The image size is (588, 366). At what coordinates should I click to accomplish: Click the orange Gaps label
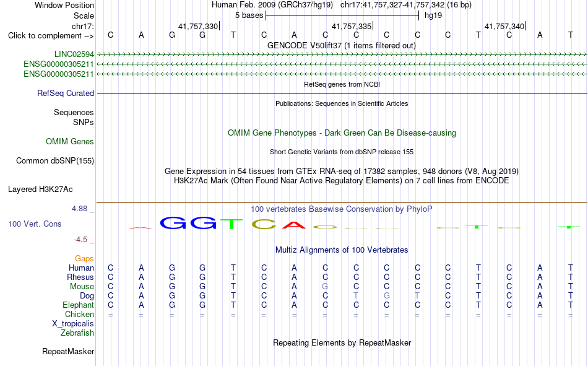point(84,258)
